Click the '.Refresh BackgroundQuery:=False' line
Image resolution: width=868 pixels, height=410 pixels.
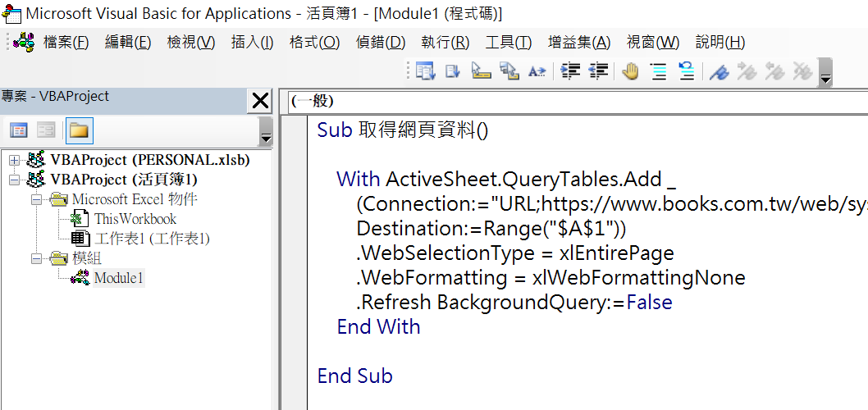[x=515, y=303]
